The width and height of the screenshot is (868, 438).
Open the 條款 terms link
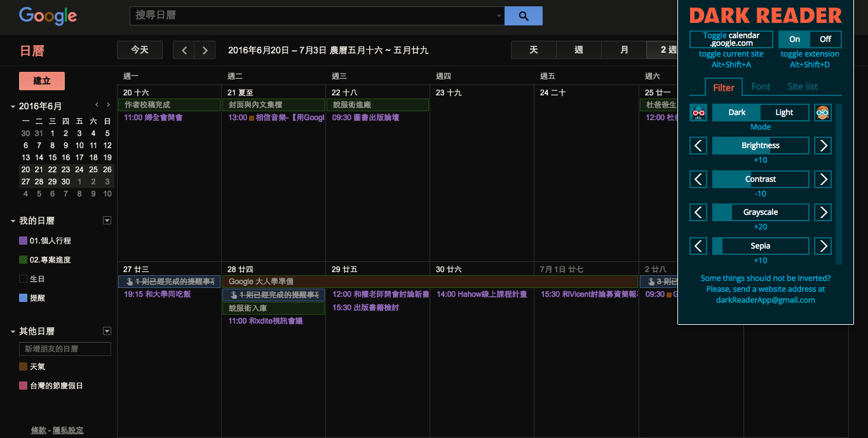(x=39, y=430)
